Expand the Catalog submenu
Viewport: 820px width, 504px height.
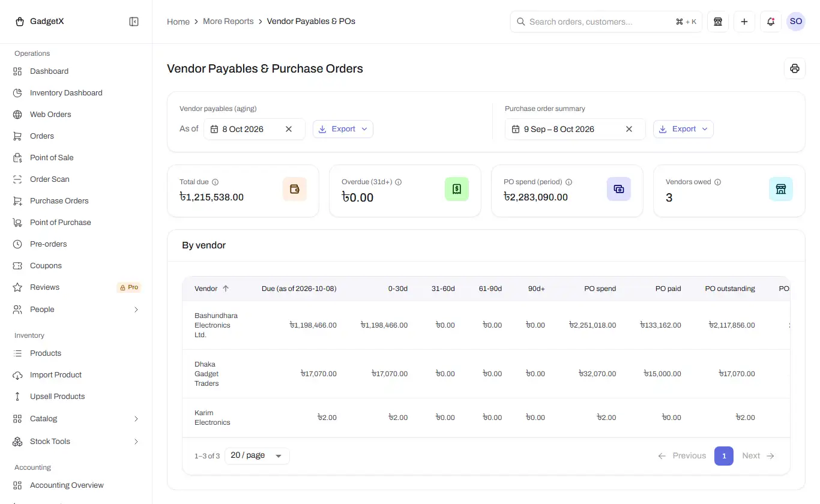76,419
